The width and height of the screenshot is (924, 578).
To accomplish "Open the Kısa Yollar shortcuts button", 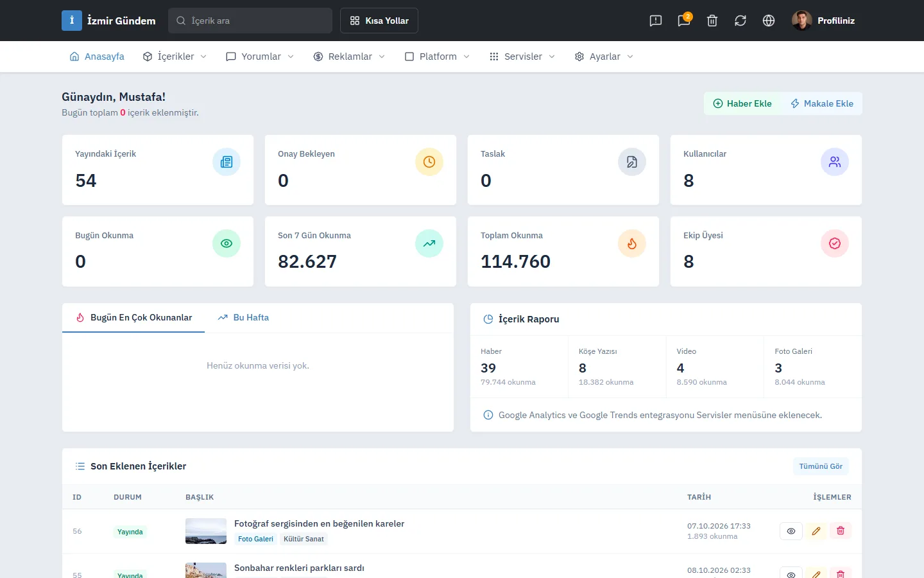I will click(x=379, y=21).
